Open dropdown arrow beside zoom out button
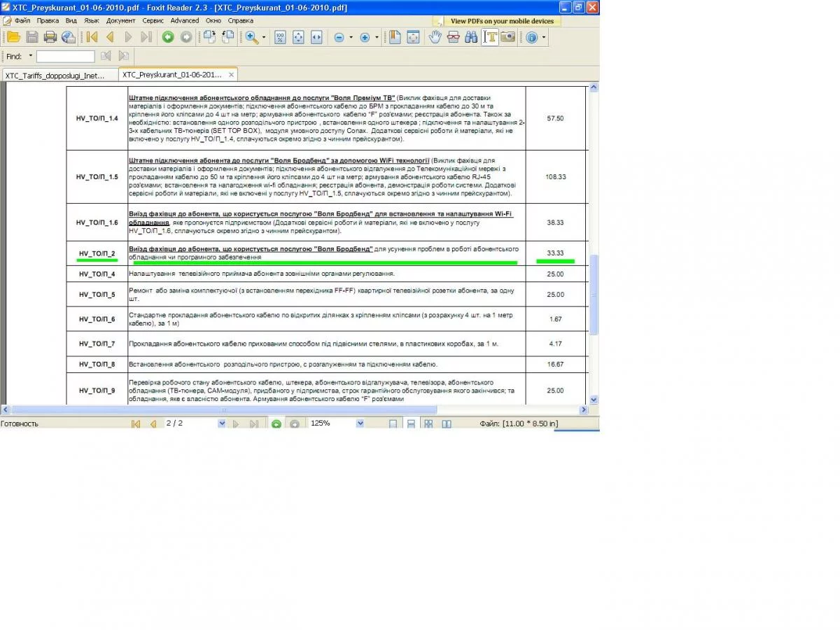The width and height of the screenshot is (840, 630). pyautogui.click(x=351, y=38)
